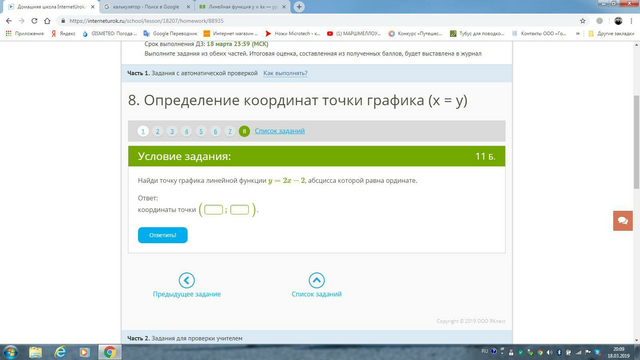Switch to the Линейная функция y = kx tab
640x360 pixels.
point(242,7)
